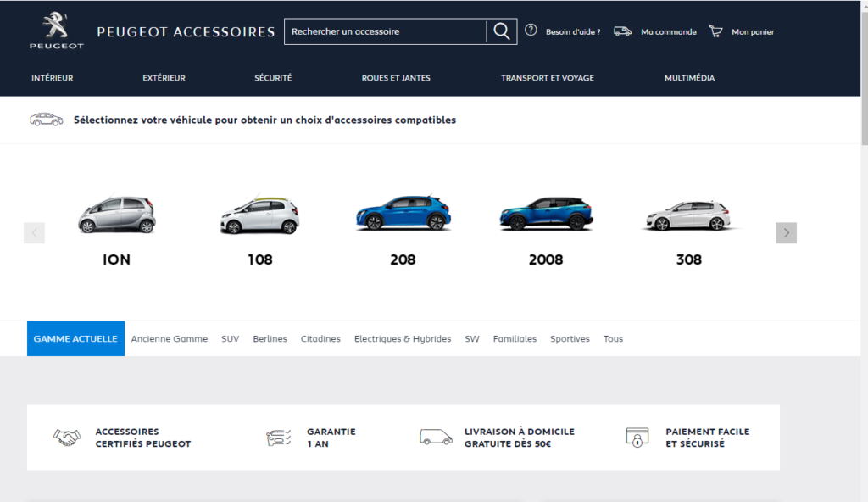Click the Peugeot lion logo
The image size is (868, 502).
[x=57, y=31]
